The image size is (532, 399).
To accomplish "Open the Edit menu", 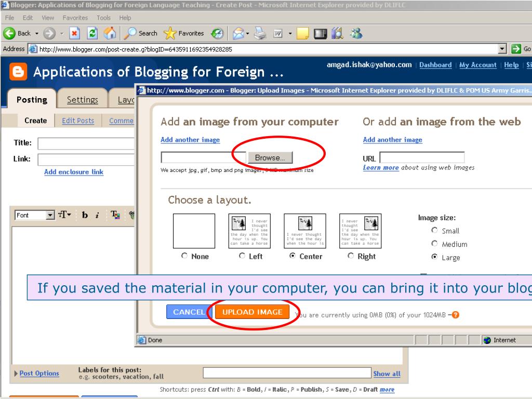I will (x=28, y=18).
